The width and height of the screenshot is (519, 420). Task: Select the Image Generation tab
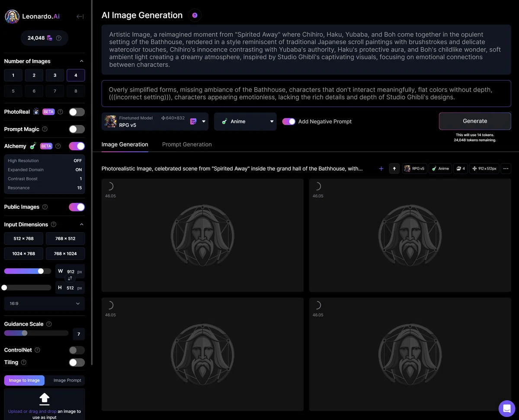pos(125,144)
